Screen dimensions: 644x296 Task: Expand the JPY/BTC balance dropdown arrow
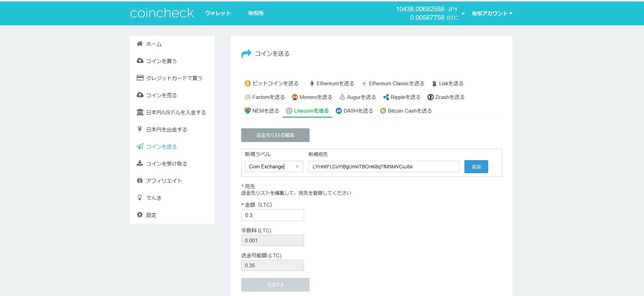463,14
